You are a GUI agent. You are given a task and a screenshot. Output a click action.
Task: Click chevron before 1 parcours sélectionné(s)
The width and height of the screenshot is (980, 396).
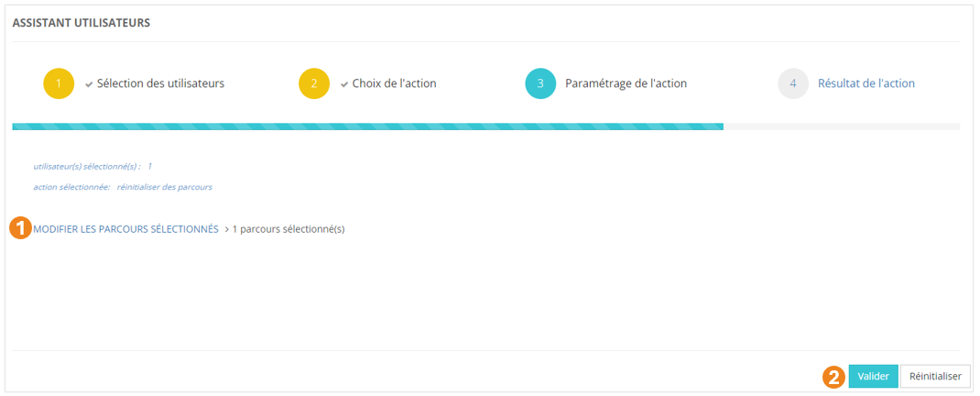[x=226, y=229]
